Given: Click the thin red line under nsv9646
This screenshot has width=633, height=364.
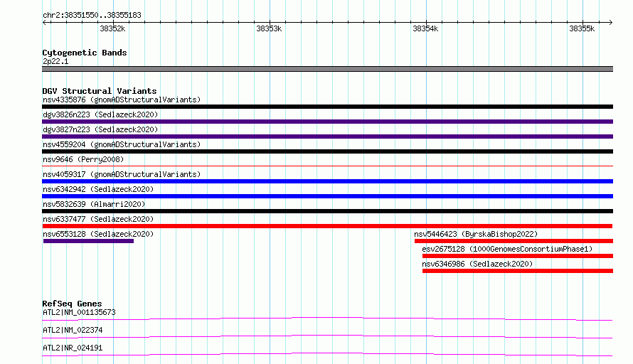Looking at the screenshot, I should pos(327,166).
